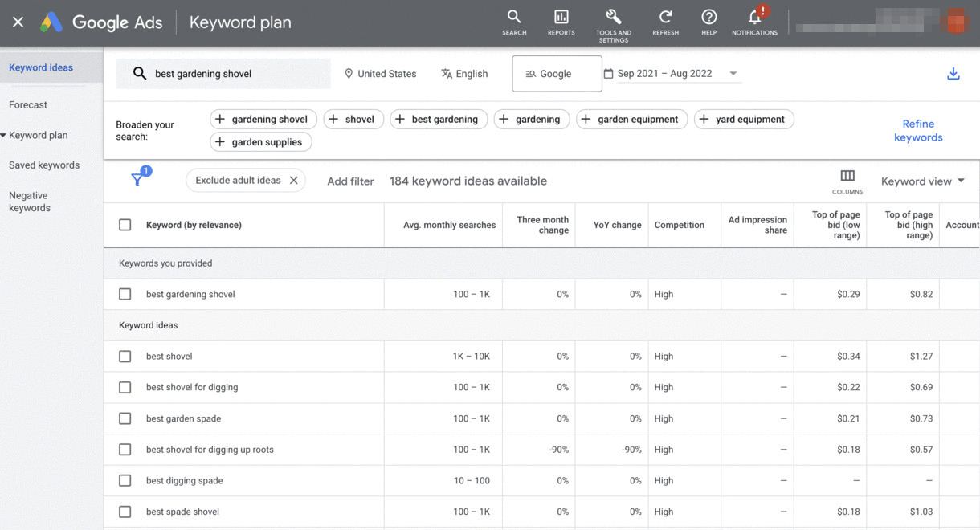Check the 'best shovel for digging' checkbox
This screenshot has width=980, height=530.
125,387
